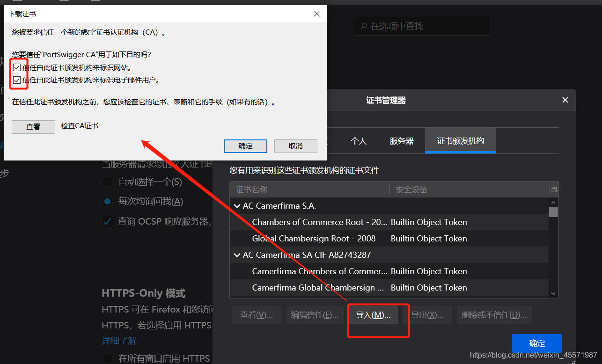Switch to the 个人 tab
The image size is (602, 364).
359,140
